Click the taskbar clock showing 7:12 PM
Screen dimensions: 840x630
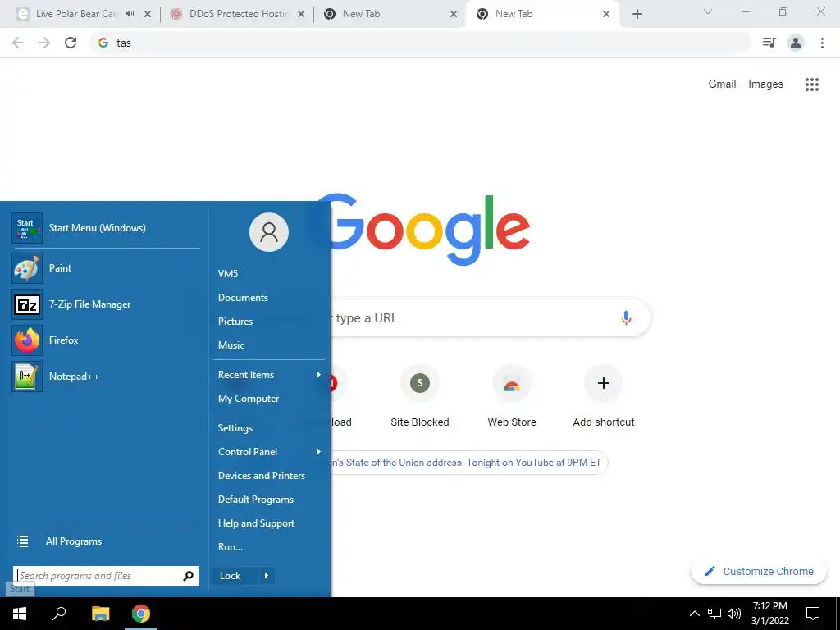coord(769,614)
